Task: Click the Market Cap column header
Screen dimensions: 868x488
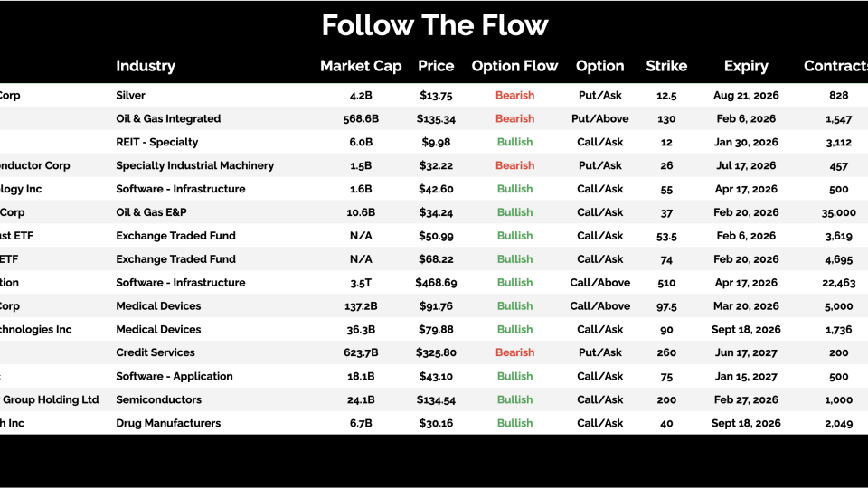Action: (x=361, y=66)
